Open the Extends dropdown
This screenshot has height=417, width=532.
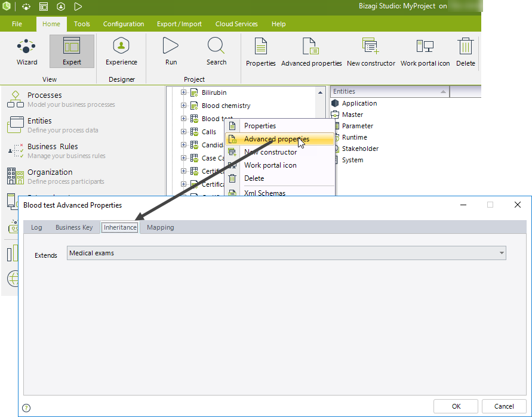[x=502, y=254]
